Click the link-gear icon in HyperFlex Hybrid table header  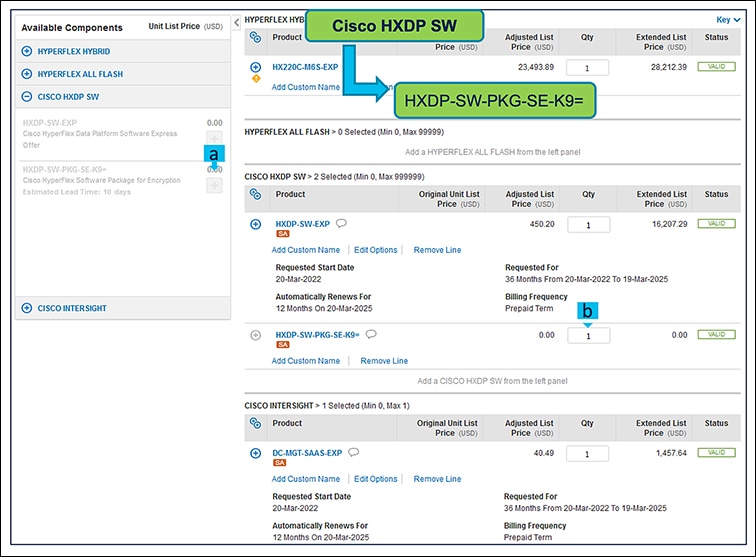[x=256, y=37]
